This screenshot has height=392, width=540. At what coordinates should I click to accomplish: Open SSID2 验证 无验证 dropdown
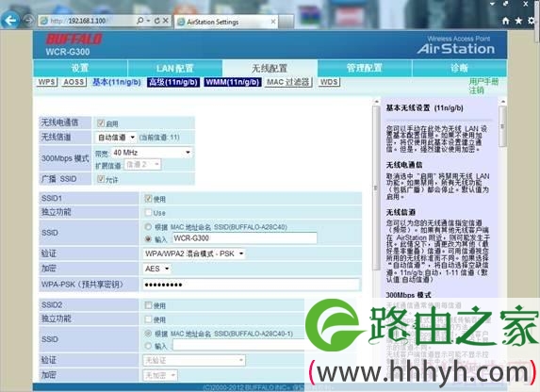tap(194, 360)
